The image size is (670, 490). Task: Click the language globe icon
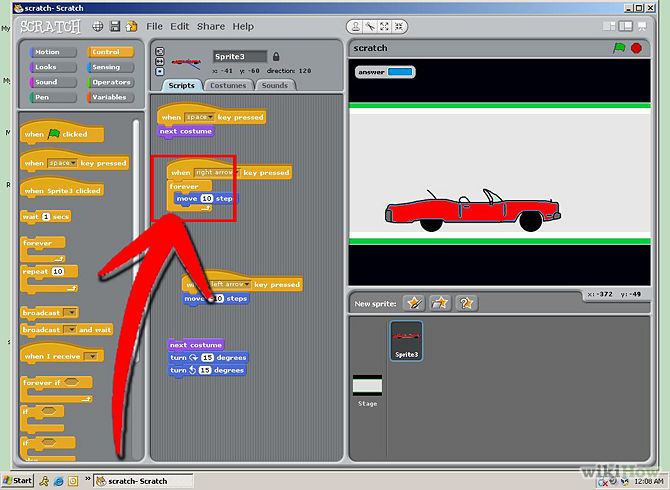pyautogui.click(x=98, y=26)
